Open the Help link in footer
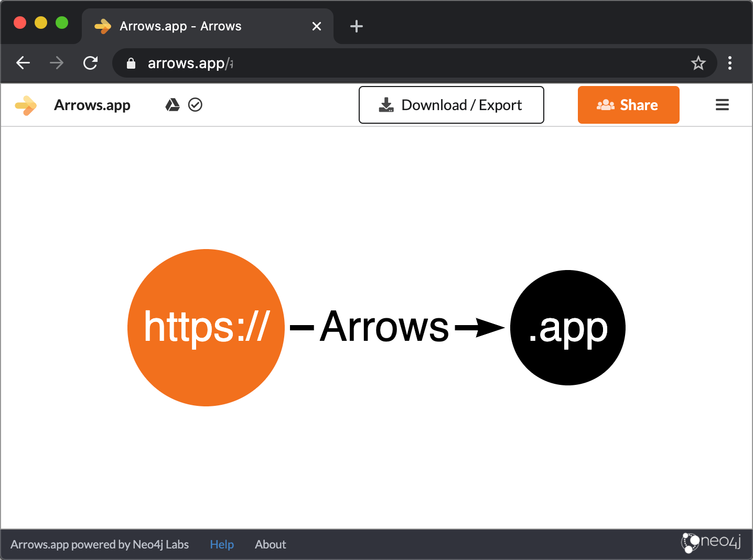The width and height of the screenshot is (753, 560). (x=222, y=544)
